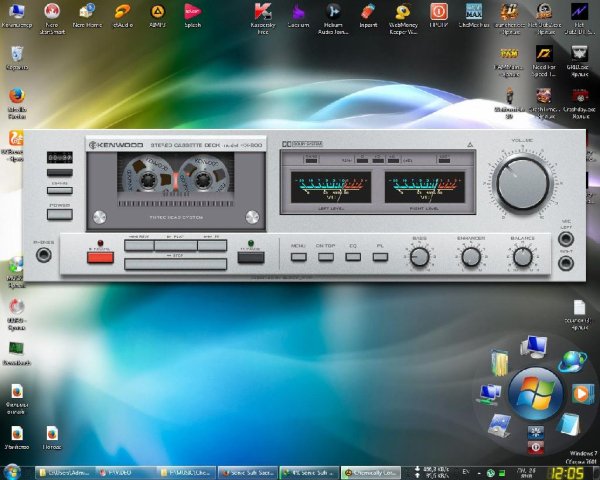Open the Windows Start button

pyautogui.click(x=12, y=472)
